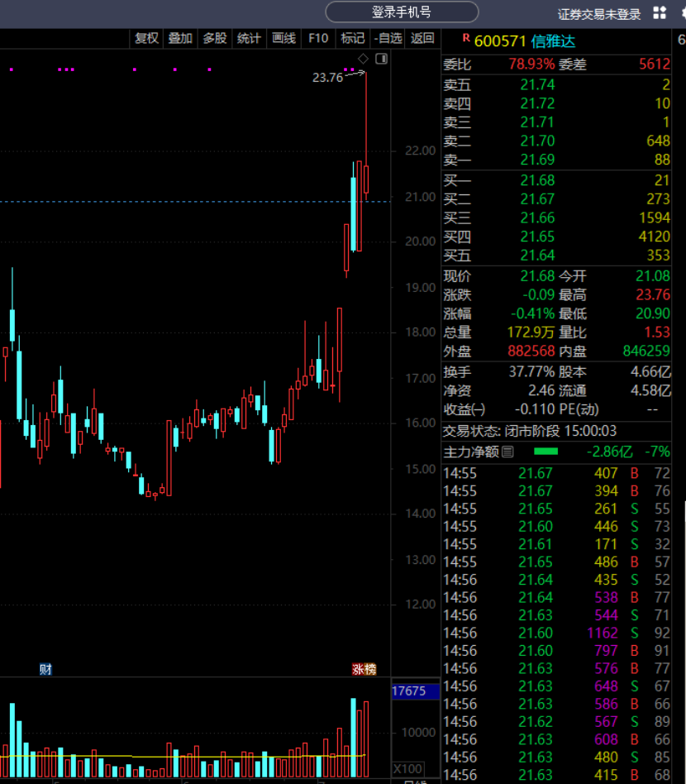Select the 14:56 trade with volume 648
This screenshot has height=784, width=686.
[x=556, y=686]
